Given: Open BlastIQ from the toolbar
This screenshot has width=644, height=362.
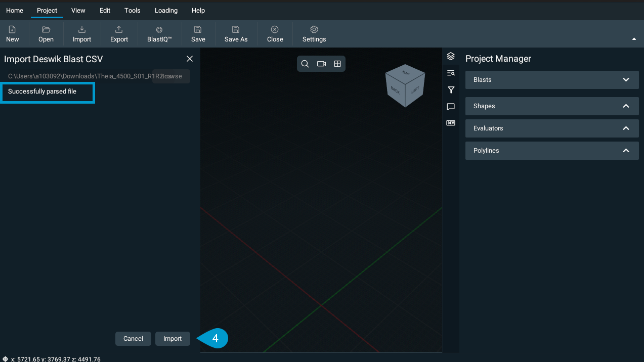Looking at the screenshot, I should coord(159,34).
